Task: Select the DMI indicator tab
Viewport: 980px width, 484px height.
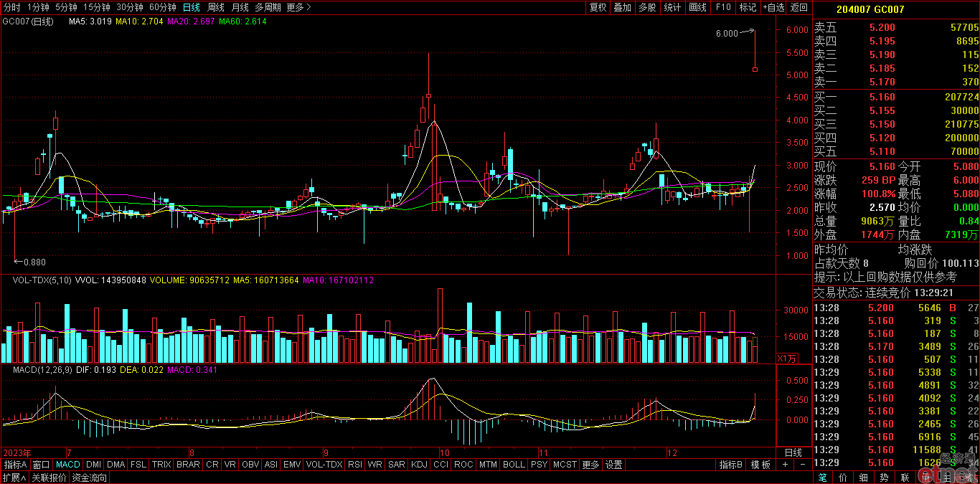Action: click(x=93, y=465)
